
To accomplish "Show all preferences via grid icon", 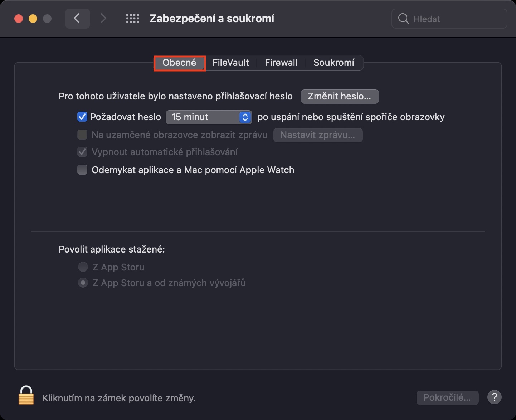I will click(132, 19).
